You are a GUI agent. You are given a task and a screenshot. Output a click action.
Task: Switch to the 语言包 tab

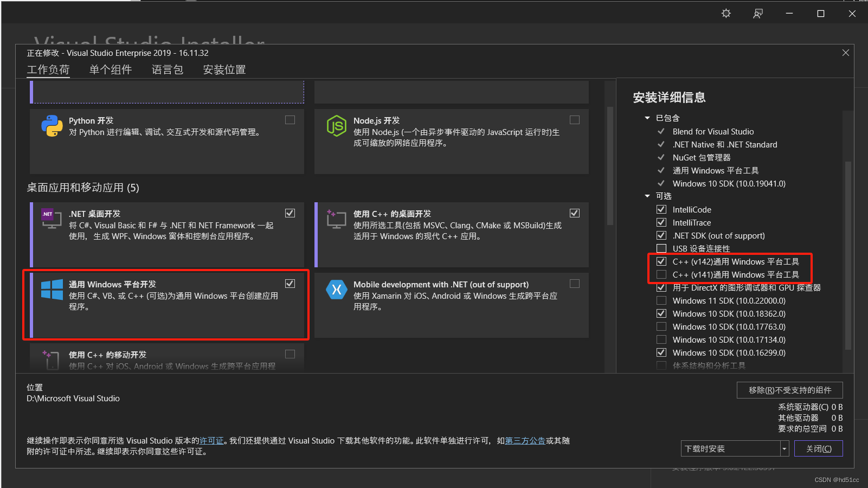click(x=168, y=69)
